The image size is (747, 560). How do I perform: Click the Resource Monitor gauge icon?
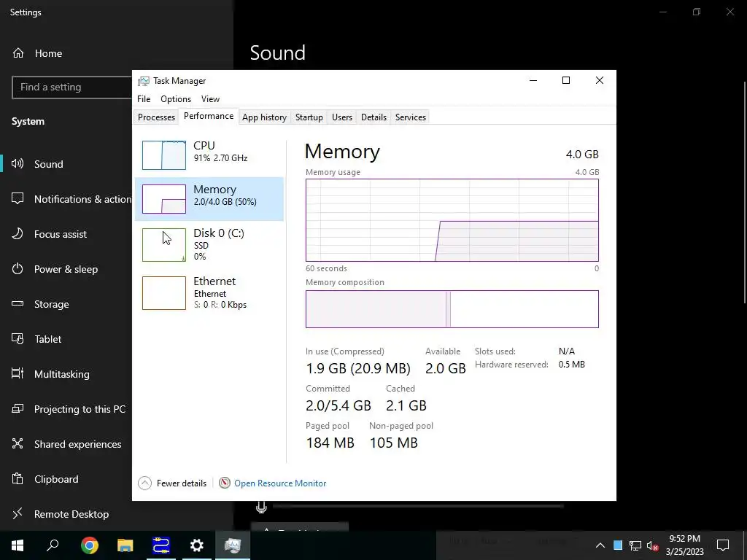225,483
